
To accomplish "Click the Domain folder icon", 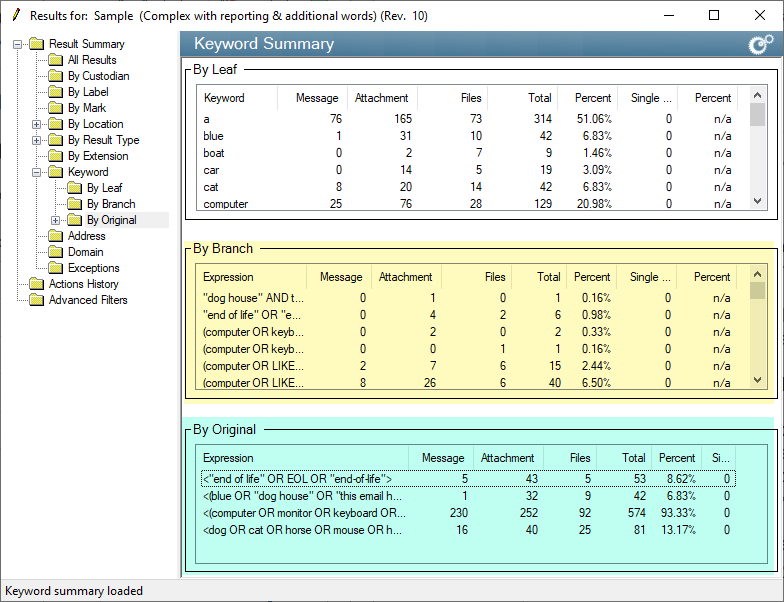I will (x=56, y=252).
